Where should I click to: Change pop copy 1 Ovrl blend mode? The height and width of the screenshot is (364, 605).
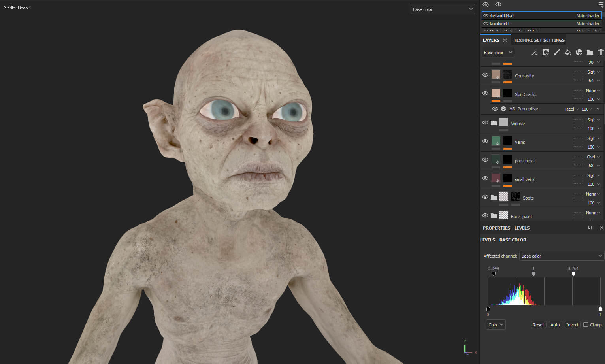[x=594, y=157]
